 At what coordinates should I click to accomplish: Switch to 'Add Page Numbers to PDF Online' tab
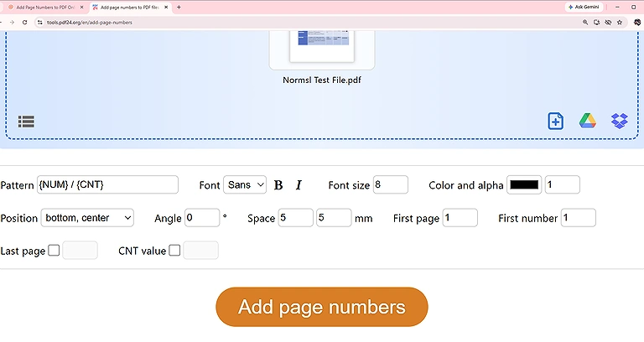point(45,7)
